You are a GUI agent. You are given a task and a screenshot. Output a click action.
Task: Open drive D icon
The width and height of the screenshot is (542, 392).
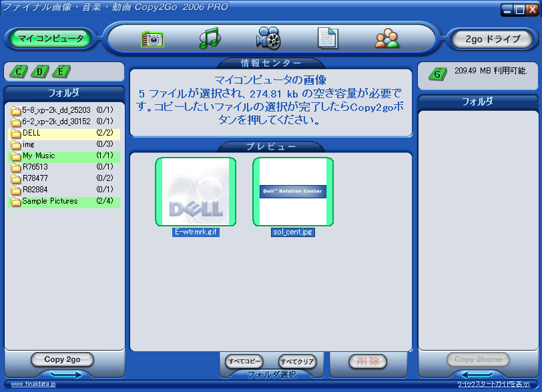click(x=39, y=71)
